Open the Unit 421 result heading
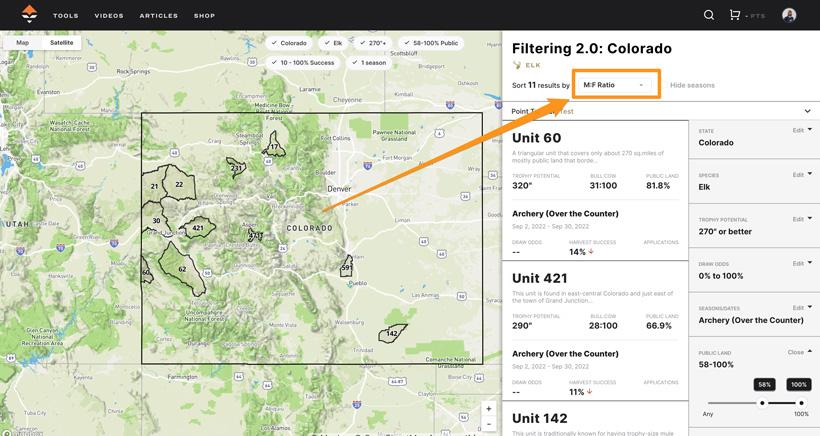This screenshot has width=820, height=436. [540, 278]
